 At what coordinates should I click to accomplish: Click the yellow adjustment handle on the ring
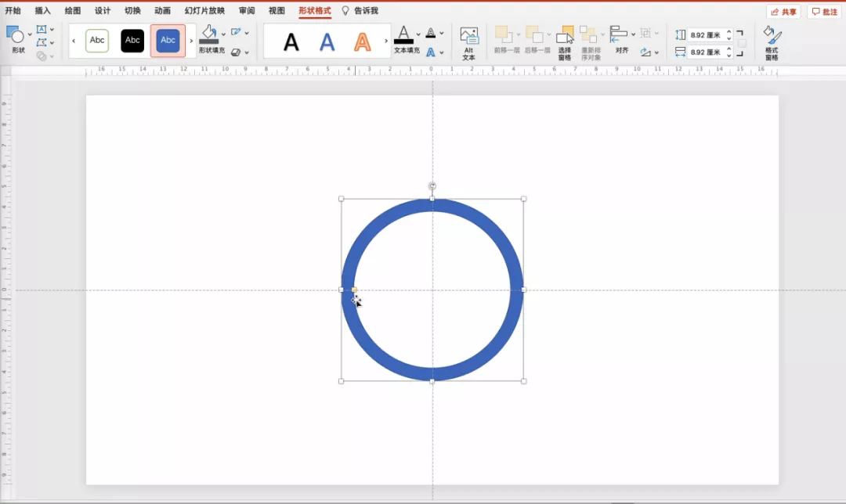point(354,290)
